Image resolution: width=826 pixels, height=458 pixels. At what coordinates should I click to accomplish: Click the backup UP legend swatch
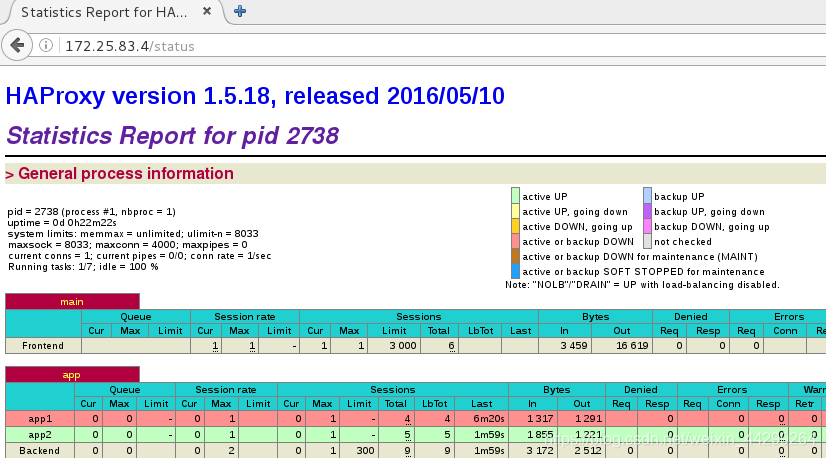coord(647,196)
